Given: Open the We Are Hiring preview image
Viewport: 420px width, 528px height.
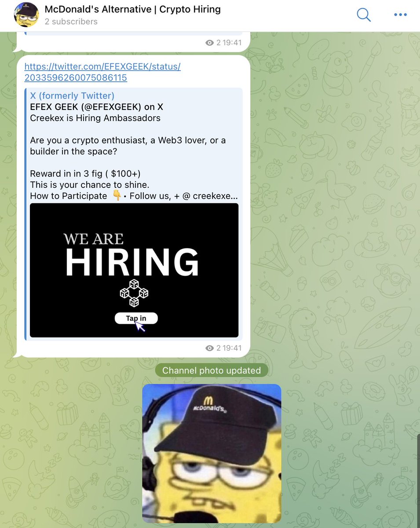Looking at the screenshot, I should (134, 270).
